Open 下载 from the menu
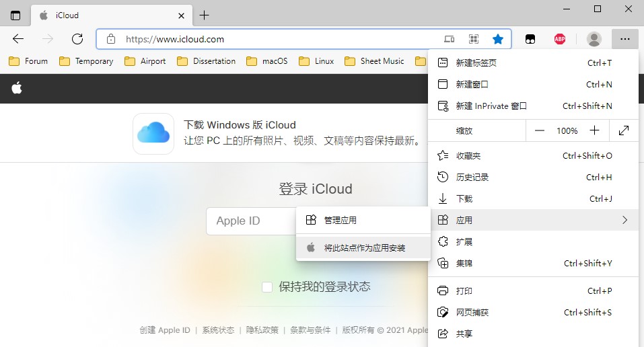The width and height of the screenshot is (644, 347). point(533,199)
